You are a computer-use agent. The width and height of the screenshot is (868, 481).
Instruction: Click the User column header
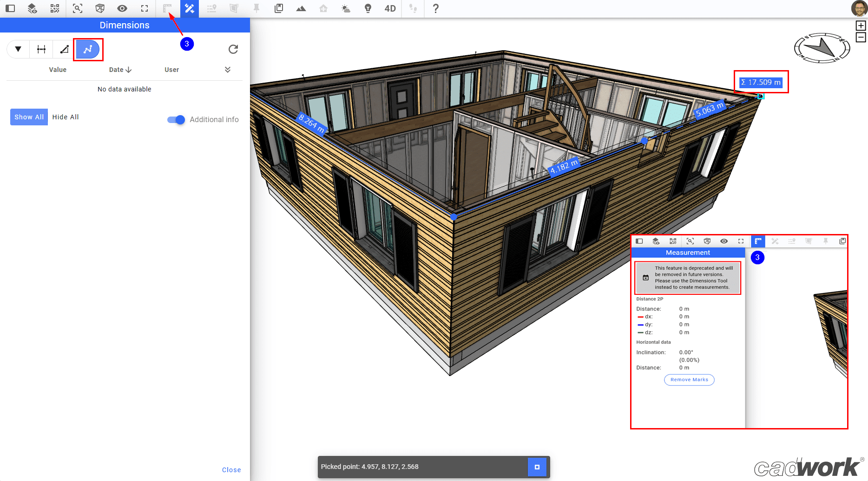click(171, 70)
